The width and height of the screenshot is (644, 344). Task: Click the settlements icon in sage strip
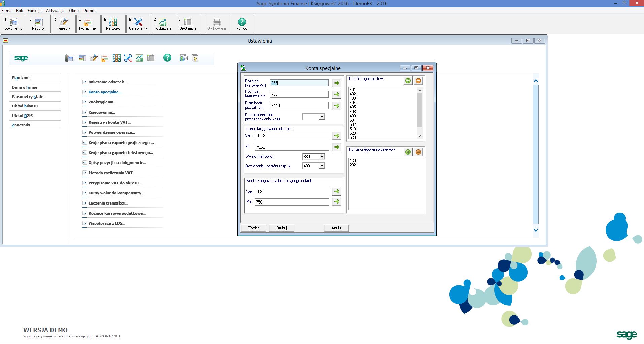click(105, 58)
